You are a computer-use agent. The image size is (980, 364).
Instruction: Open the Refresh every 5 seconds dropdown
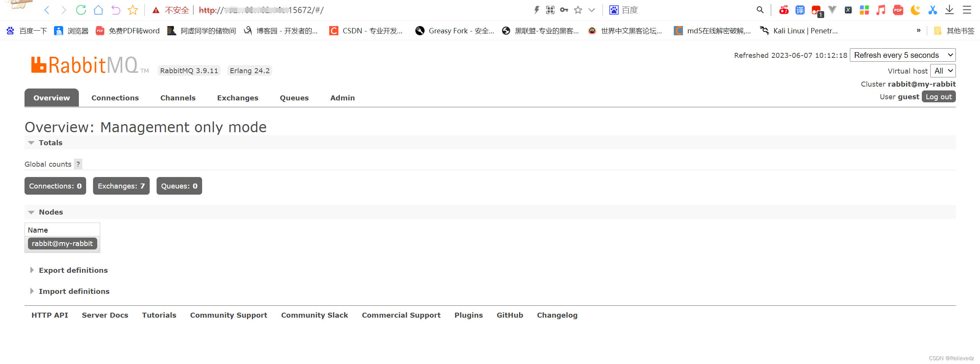(x=902, y=55)
